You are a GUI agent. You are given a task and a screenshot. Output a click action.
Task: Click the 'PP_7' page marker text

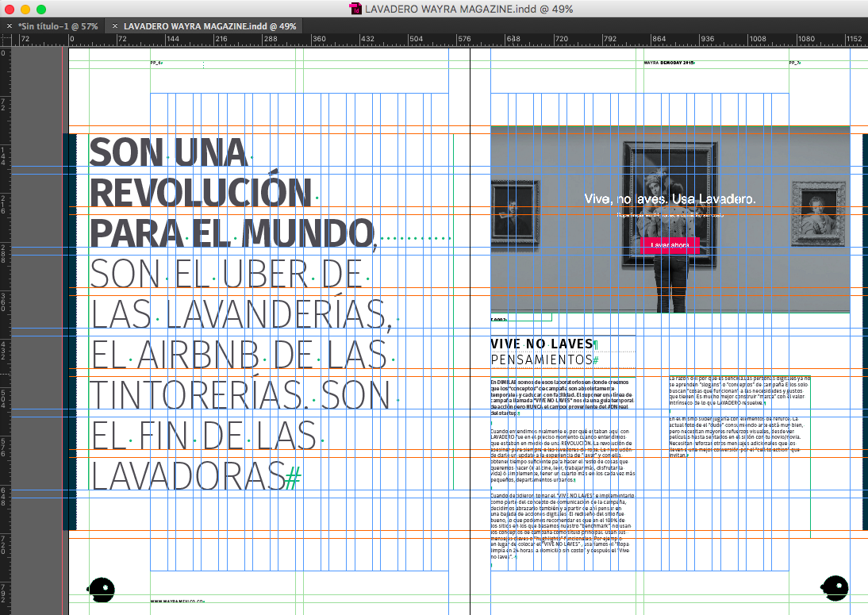(x=794, y=63)
